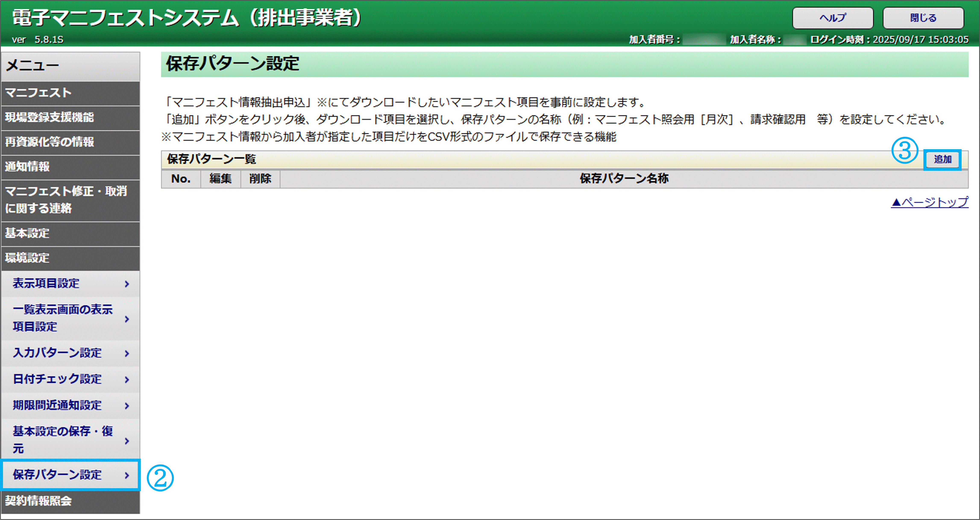Open 契約情報照会 menu section
The image size is (980, 520).
(x=38, y=501)
